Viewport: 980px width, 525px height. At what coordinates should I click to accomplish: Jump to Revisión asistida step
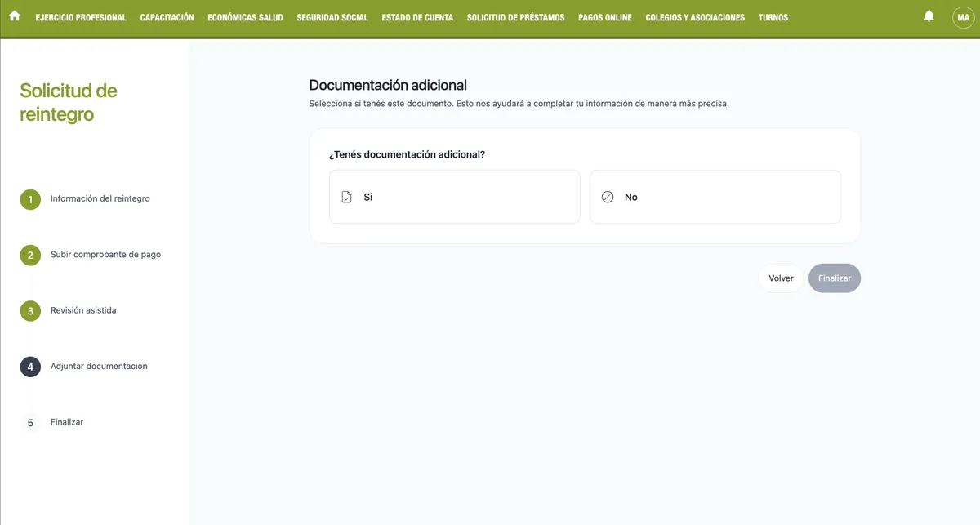[83, 310]
